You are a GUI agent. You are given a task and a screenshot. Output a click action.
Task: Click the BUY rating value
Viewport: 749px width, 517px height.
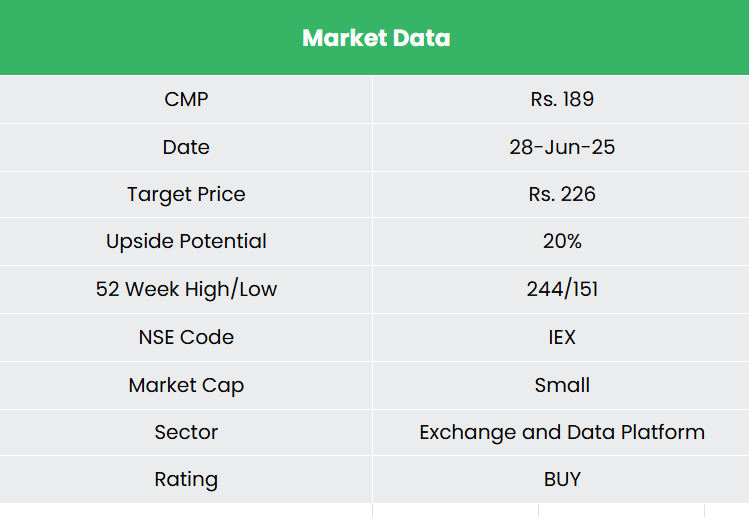(x=562, y=479)
